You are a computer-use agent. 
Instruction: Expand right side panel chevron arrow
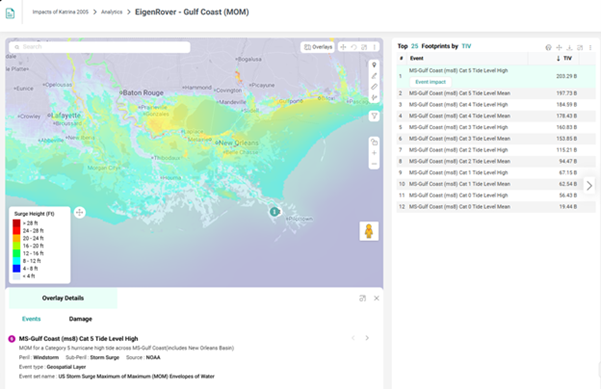point(589,186)
